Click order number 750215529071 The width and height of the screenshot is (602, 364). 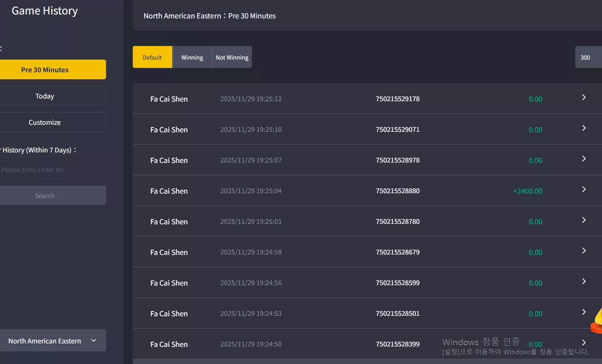397,130
